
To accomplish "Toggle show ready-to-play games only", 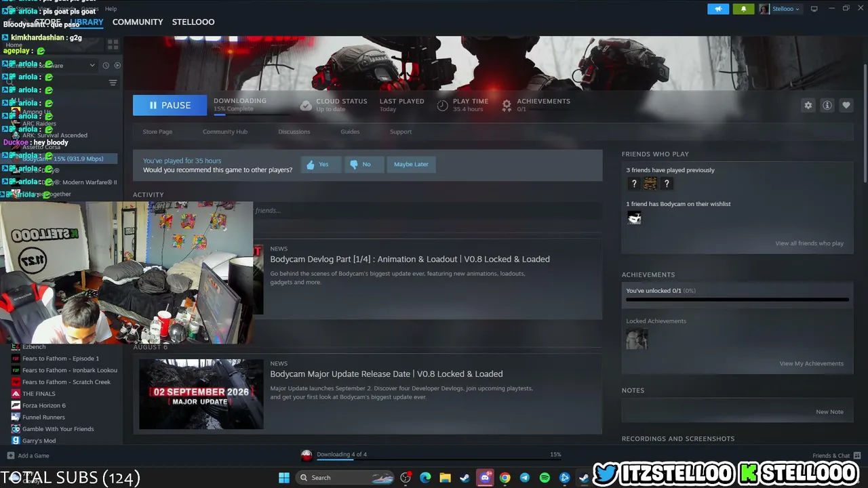I will [117, 65].
